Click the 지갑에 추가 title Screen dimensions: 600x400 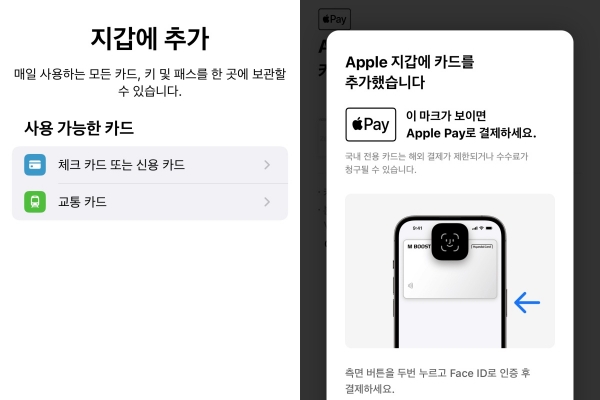coord(150,39)
